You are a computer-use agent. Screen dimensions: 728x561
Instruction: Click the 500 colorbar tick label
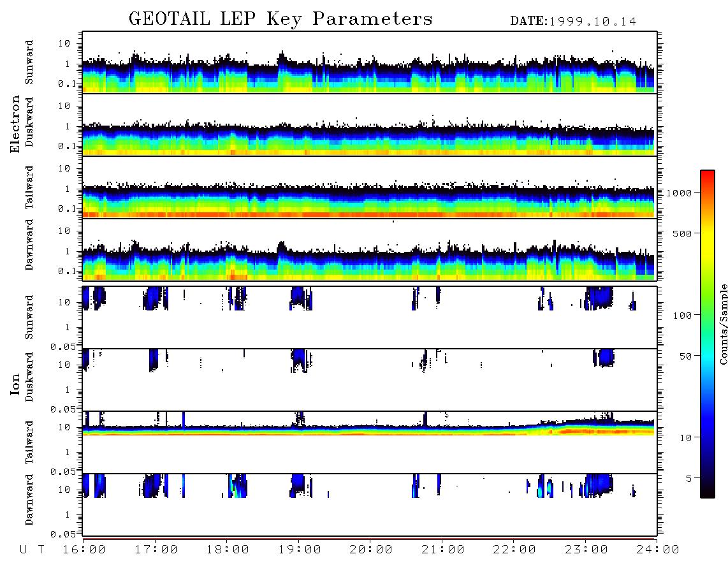click(682, 233)
